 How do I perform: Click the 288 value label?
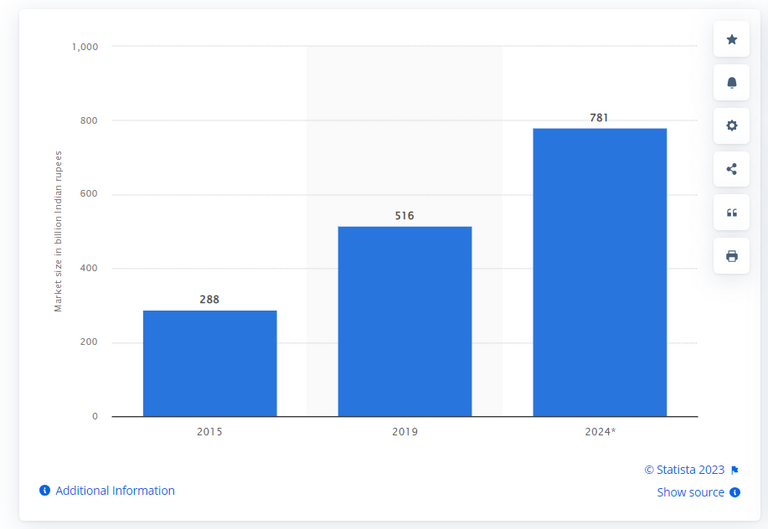click(x=209, y=300)
